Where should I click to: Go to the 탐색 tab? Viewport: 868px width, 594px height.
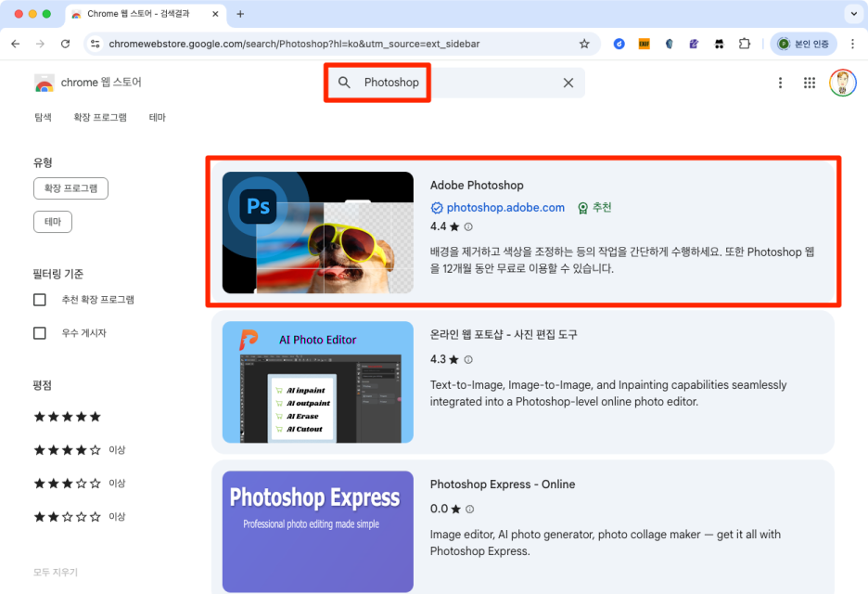[43, 117]
